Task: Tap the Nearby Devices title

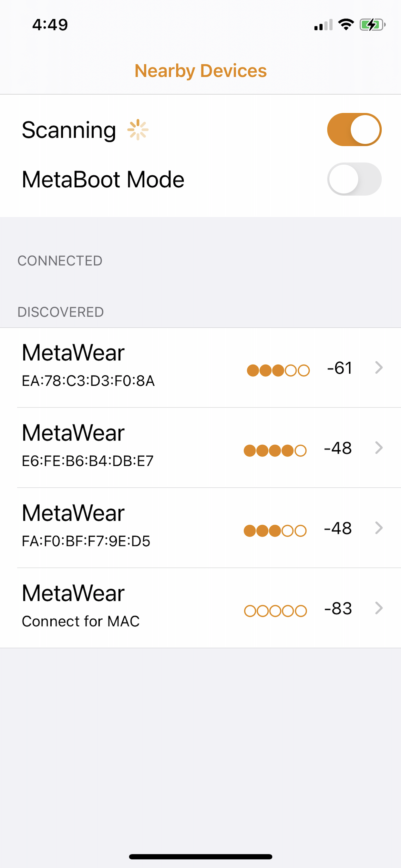Action: pyautogui.click(x=200, y=71)
